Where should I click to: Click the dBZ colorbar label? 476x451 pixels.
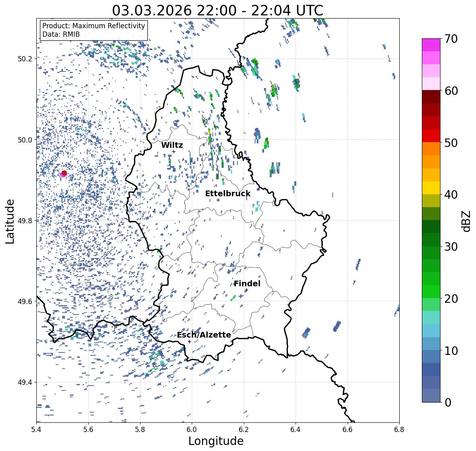(466, 221)
